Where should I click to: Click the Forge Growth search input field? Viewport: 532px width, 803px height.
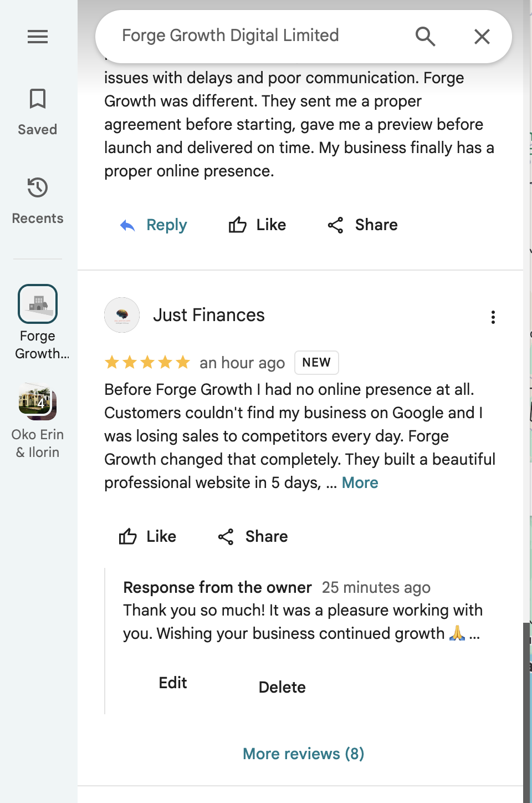[230, 35]
